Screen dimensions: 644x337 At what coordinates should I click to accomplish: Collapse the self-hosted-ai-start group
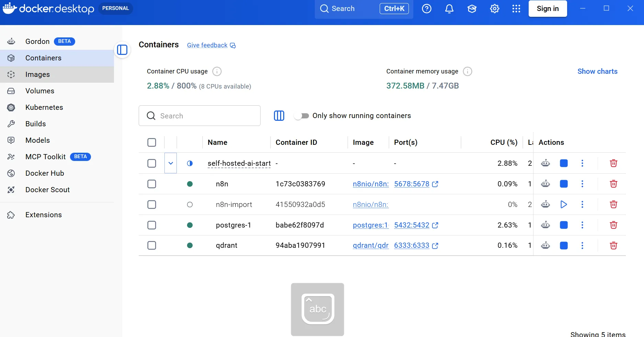[x=171, y=163]
